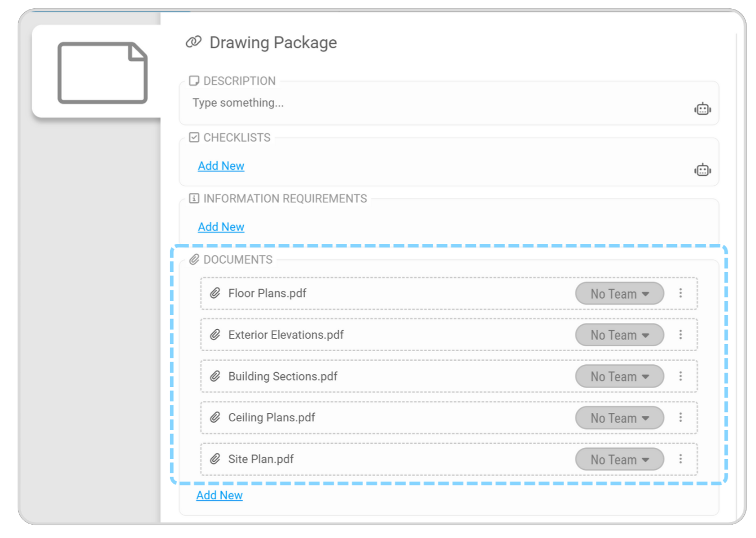Open the three-dot menu for Ceiling Plans.pdf
756x538 pixels.
[x=680, y=417]
